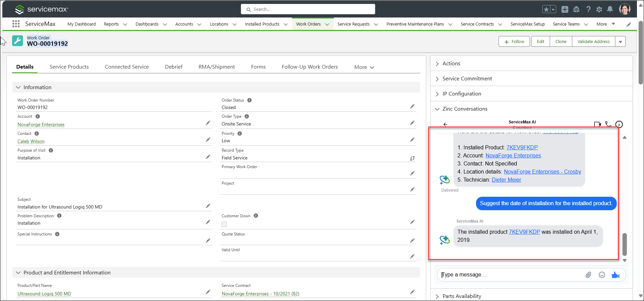
Task: Open My Dashboard in navigation
Action: click(x=81, y=24)
